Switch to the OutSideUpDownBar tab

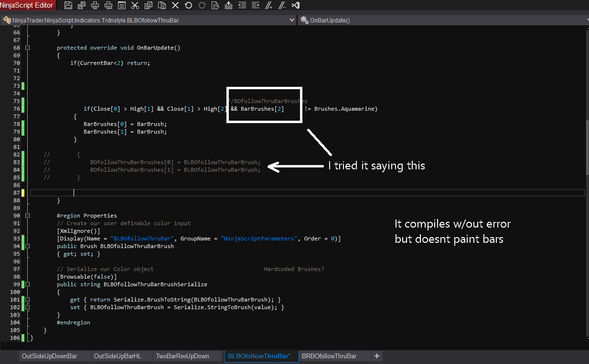coord(49,356)
